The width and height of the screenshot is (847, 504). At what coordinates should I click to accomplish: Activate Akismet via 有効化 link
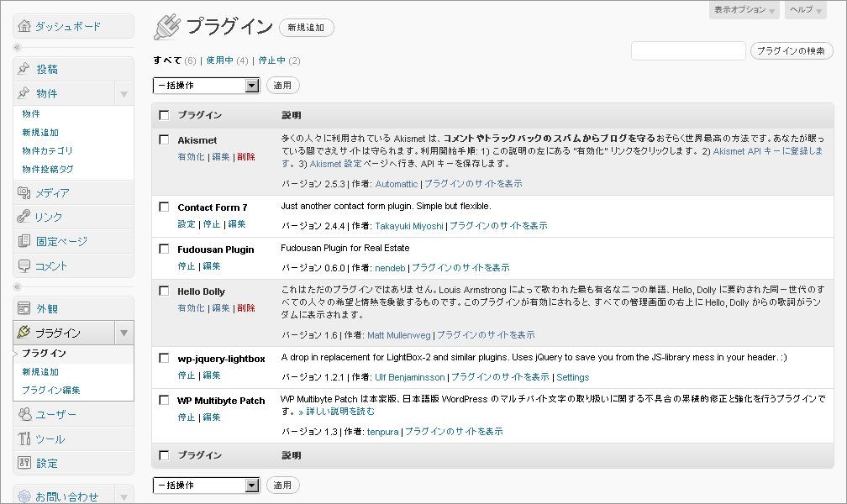192,156
